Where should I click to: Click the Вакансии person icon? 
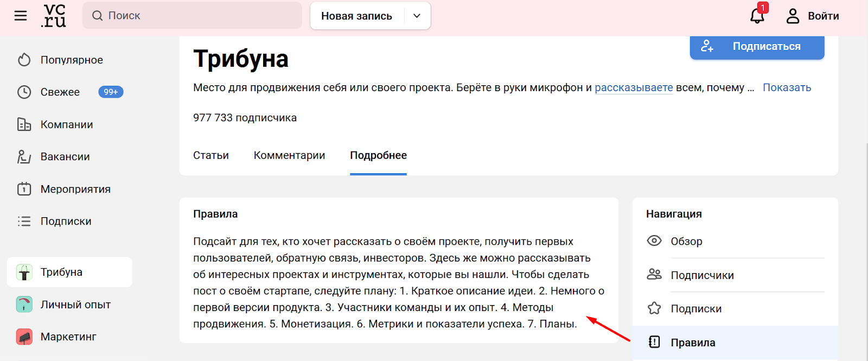24,157
